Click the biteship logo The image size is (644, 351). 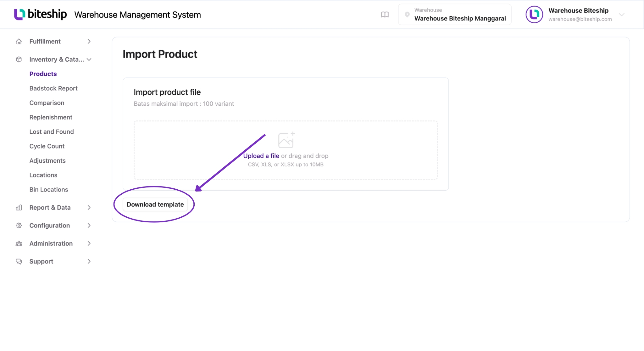click(x=40, y=14)
